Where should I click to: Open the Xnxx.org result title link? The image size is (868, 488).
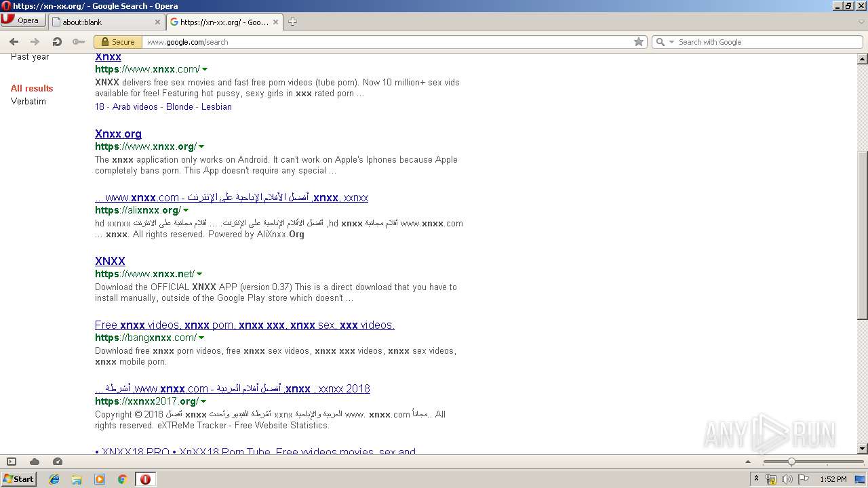tap(118, 134)
